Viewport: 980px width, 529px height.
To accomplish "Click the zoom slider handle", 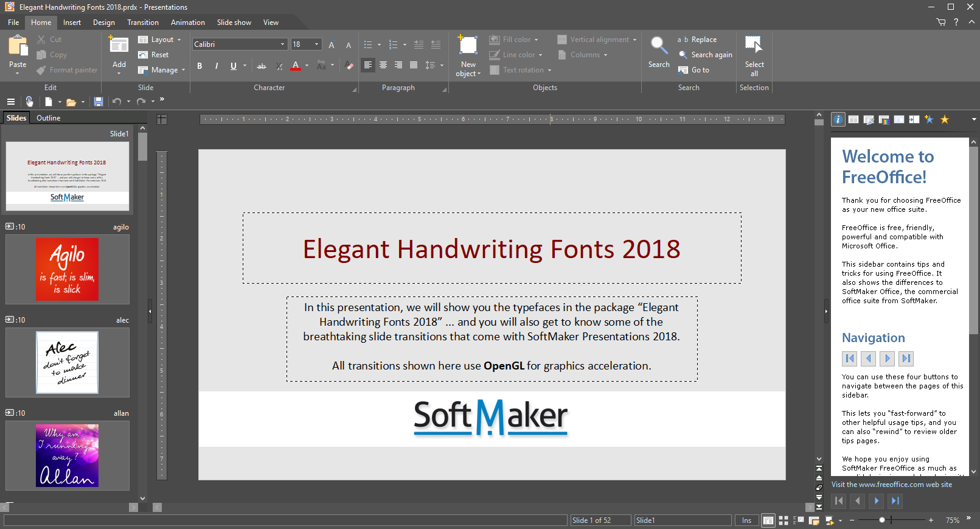I will pyautogui.click(x=882, y=520).
